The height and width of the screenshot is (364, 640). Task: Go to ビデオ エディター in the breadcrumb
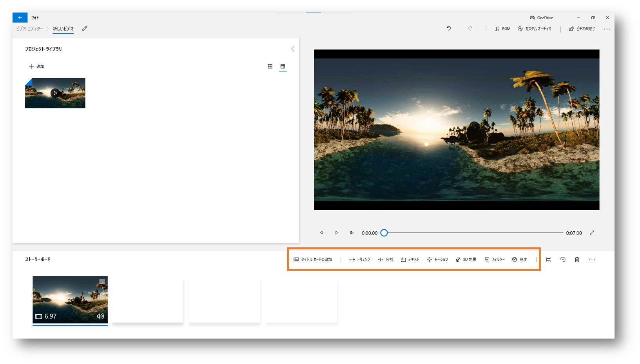pos(29,29)
